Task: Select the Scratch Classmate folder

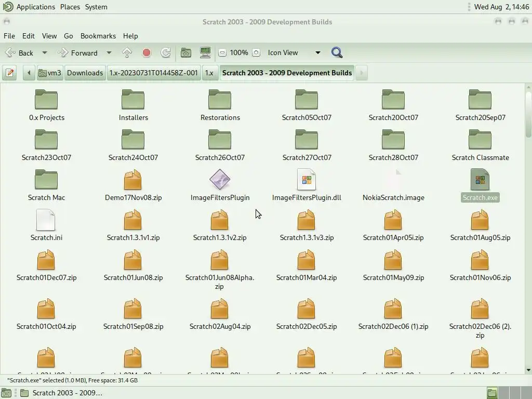Action: tap(480, 145)
